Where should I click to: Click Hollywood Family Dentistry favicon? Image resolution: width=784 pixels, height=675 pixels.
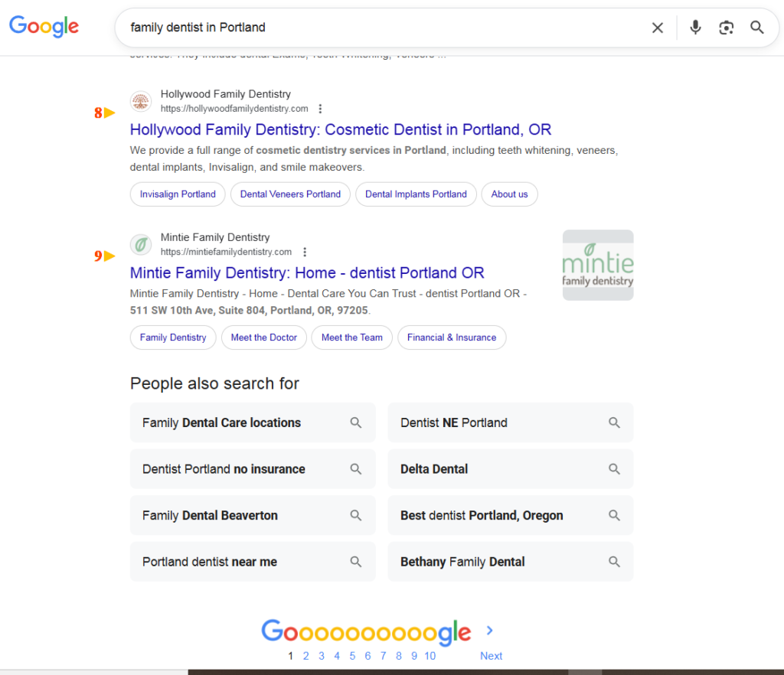tap(141, 102)
